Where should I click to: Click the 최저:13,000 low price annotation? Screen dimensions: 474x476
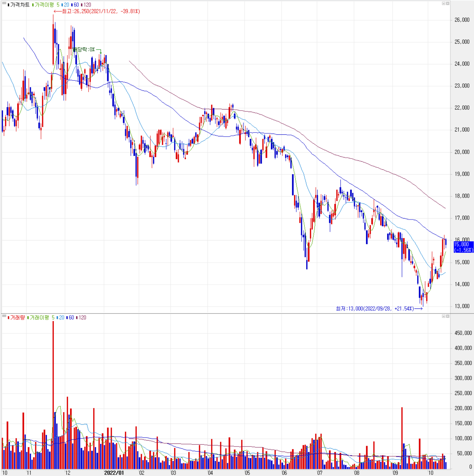[x=379, y=308]
